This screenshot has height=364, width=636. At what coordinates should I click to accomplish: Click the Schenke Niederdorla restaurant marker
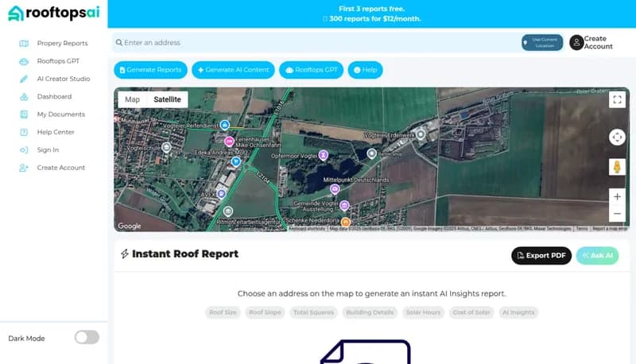coord(346,222)
